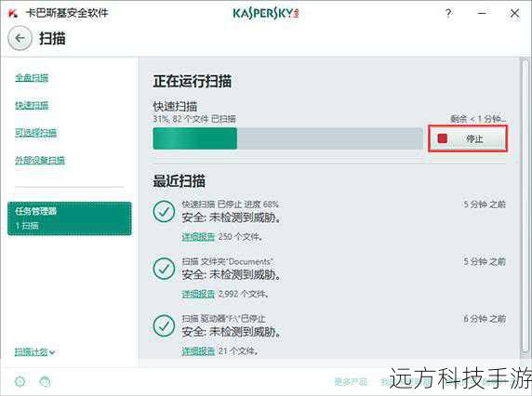Minimize the Kaspersky window
Screen dimensions: 532x396
482,13
